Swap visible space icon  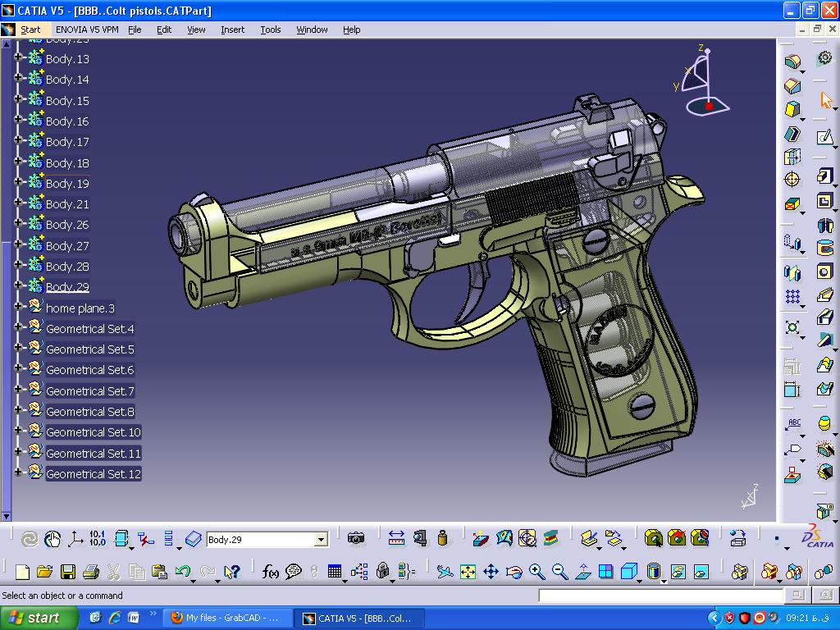pos(701,572)
